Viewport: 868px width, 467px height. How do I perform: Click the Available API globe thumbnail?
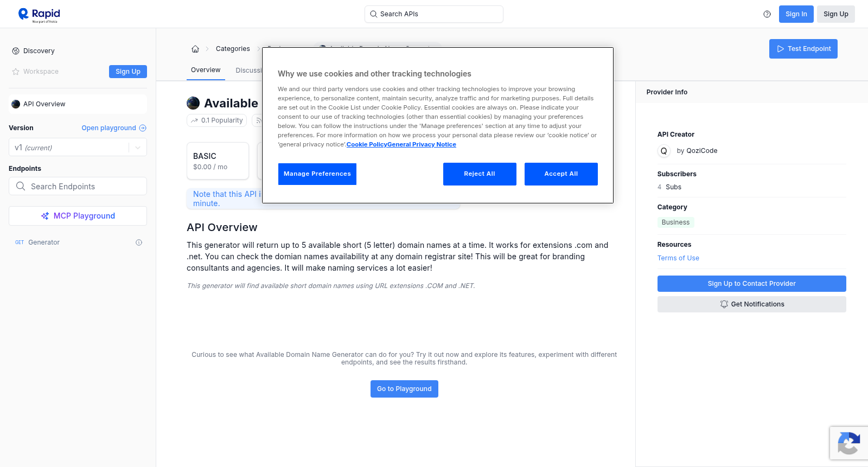(193, 103)
